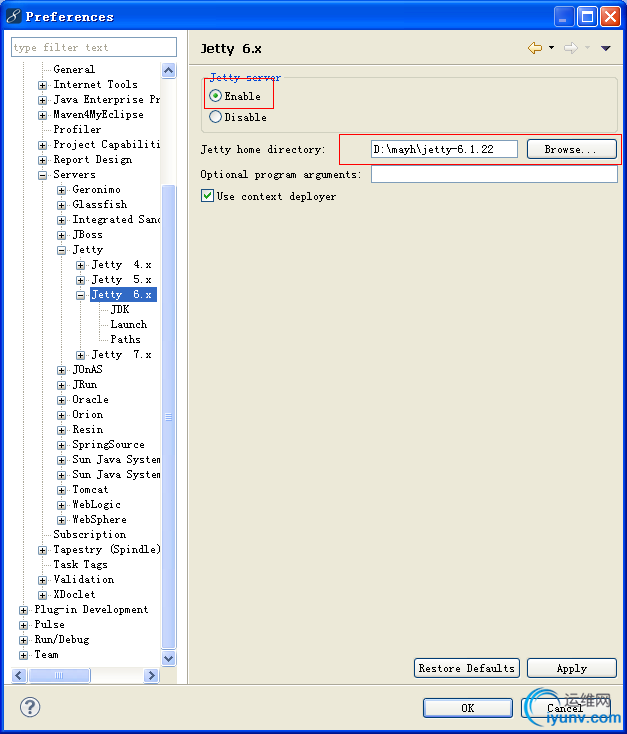Expand Plug-in Development node
The image size is (627, 734).
[x=23, y=610]
